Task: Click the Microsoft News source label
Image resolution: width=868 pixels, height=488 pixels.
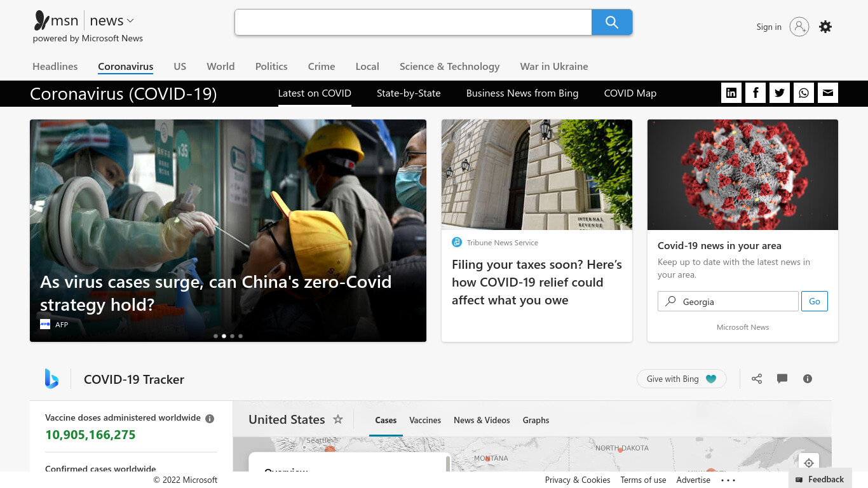Action: [743, 327]
